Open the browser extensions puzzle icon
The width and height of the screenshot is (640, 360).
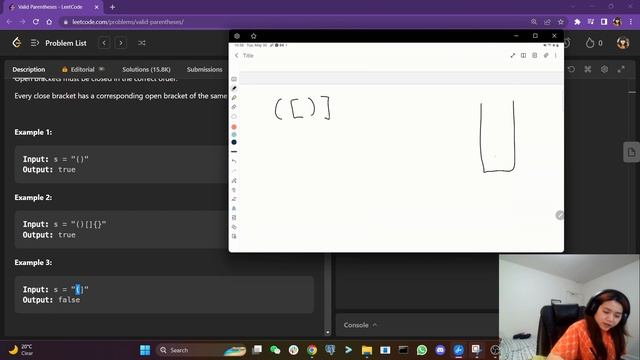click(577, 22)
